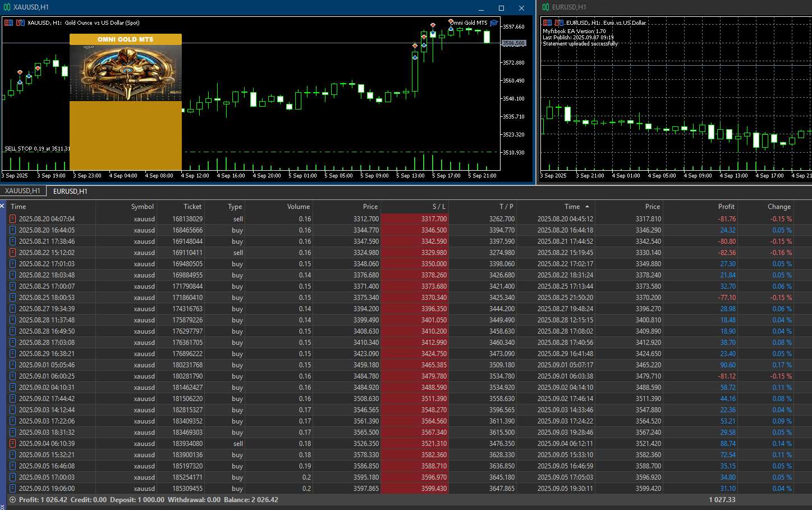
Task: Click the XAUUSD,H1 window title chart icon
Action: [x=7, y=7]
